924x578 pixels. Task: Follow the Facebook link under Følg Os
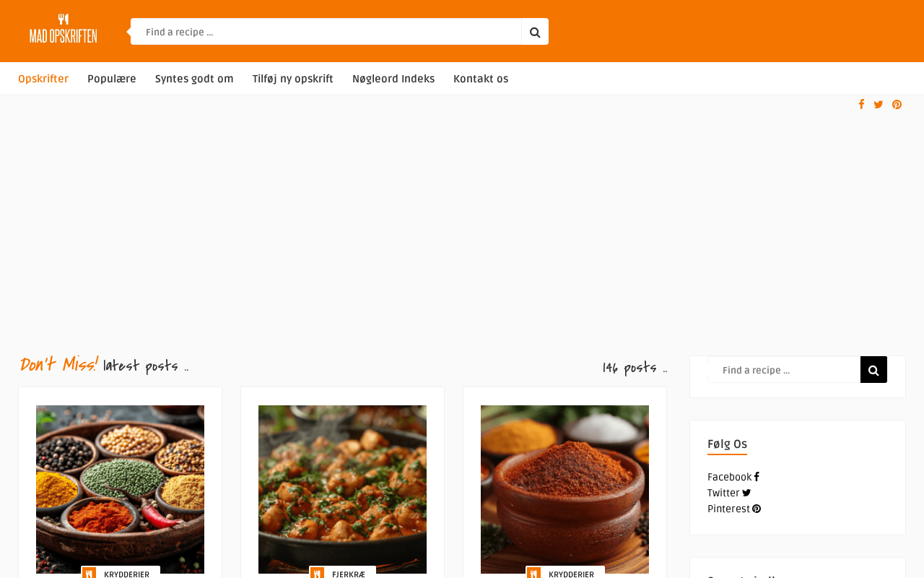(733, 478)
